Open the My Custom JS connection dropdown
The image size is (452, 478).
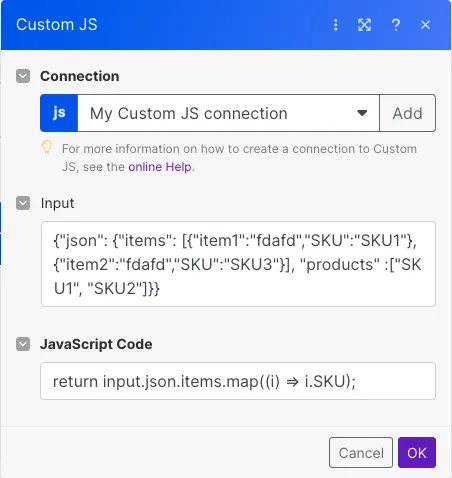pyautogui.click(x=228, y=113)
